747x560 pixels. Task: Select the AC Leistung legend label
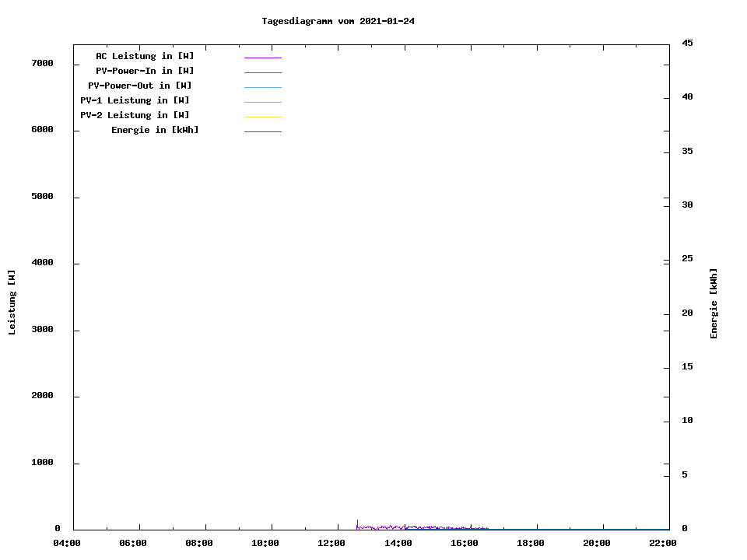[x=145, y=56]
